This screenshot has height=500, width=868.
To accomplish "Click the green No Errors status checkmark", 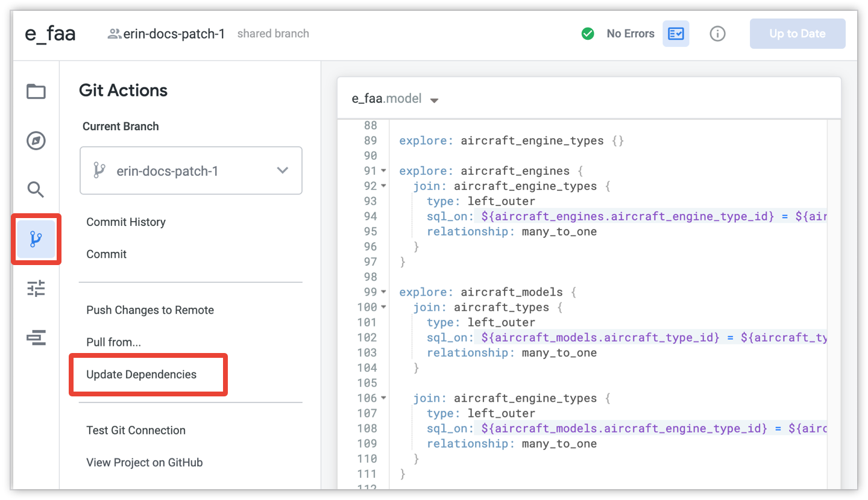I will click(588, 34).
